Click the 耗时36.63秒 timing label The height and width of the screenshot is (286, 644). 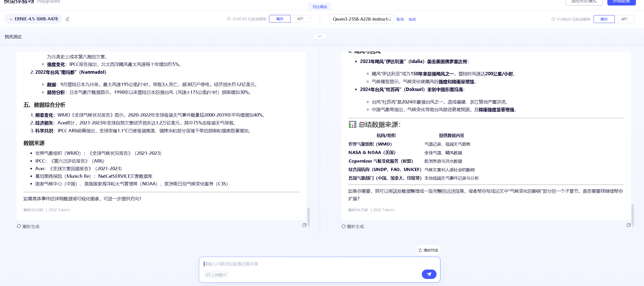tap(33, 210)
